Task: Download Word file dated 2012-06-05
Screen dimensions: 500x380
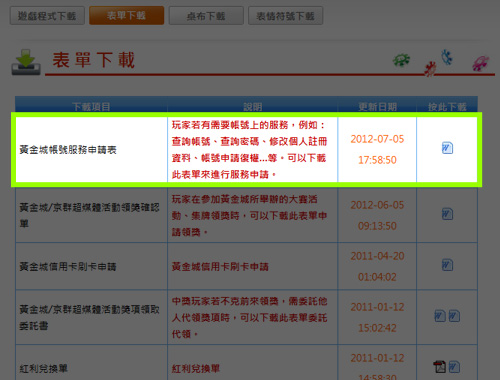Action: [447, 214]
